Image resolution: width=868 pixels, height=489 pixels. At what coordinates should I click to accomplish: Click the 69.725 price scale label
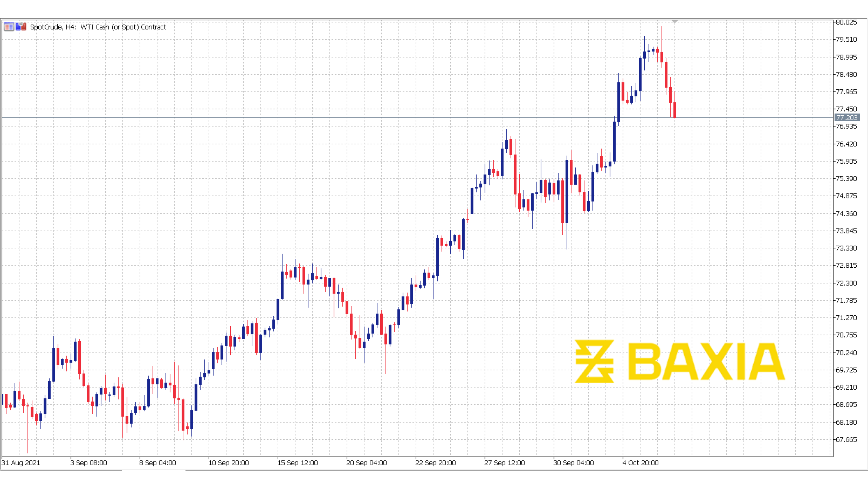coord(846,370)
